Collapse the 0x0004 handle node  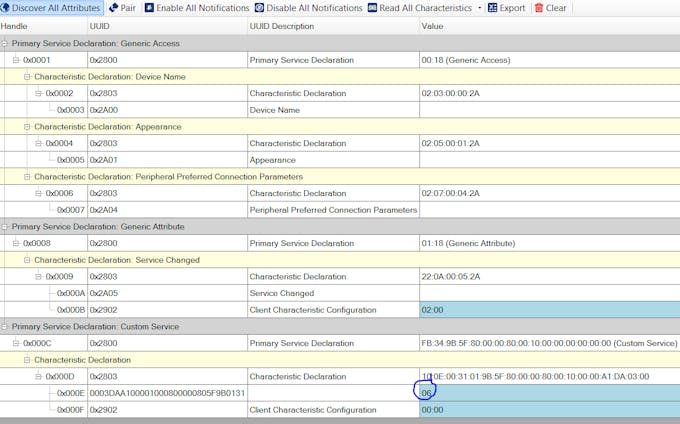click(39, 143)
